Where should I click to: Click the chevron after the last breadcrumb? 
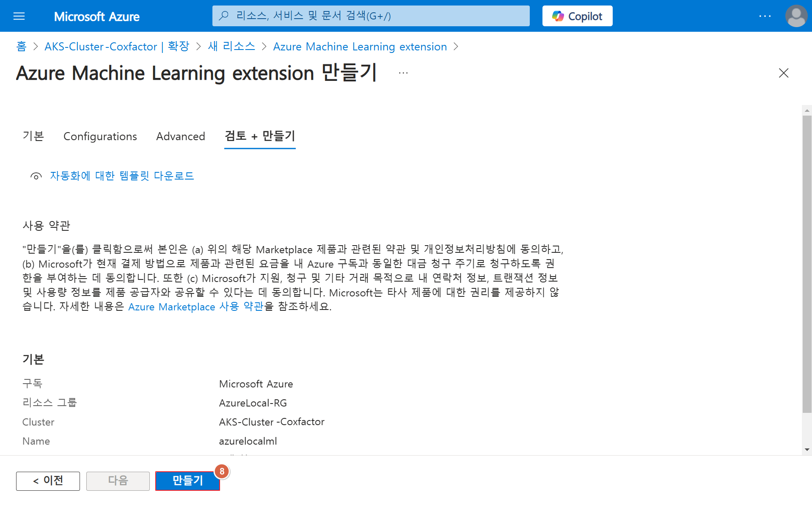456,46
